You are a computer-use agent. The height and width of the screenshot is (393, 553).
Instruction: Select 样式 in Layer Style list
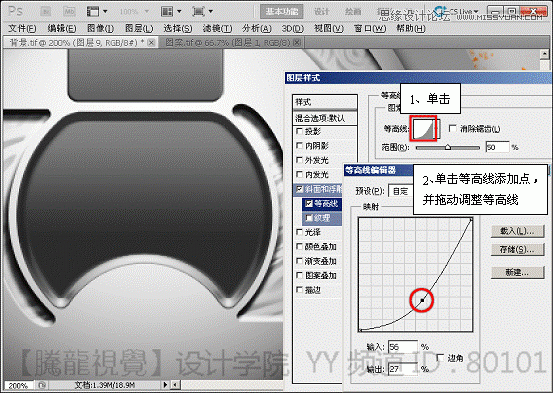point(325,102)
